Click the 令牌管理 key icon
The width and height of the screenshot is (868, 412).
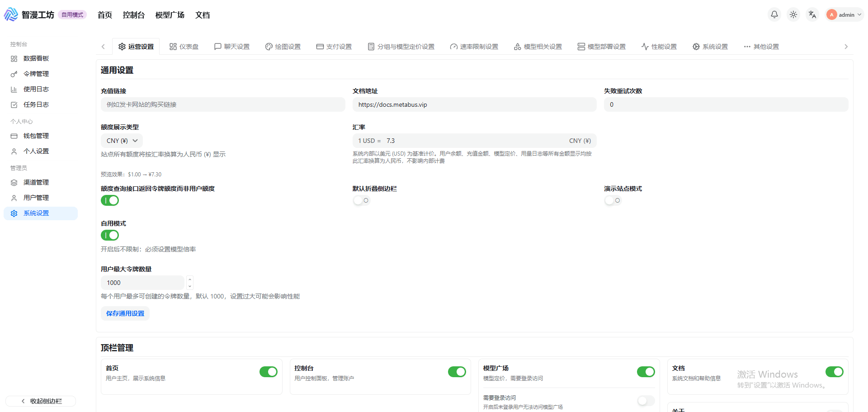pos(14,74)
